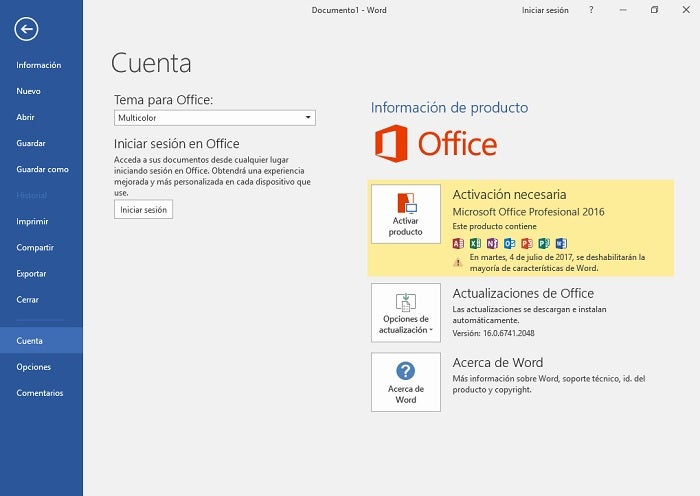Image resolution: width=700 pixels, height=496 pixels.
Task: Minimize the Word window
Action: point(623,10)
